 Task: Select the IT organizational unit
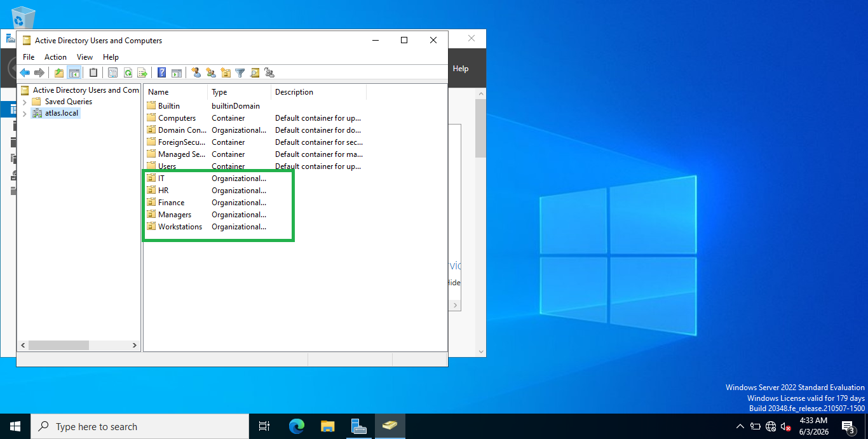(x=161, y=179)
